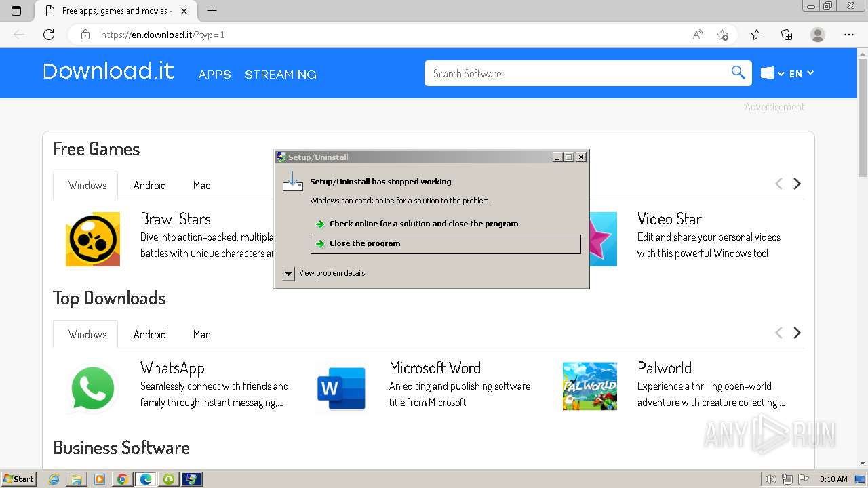Select Android tab under Free Games
The height and width of the screenshot is (488, 868).
(150, 185)
